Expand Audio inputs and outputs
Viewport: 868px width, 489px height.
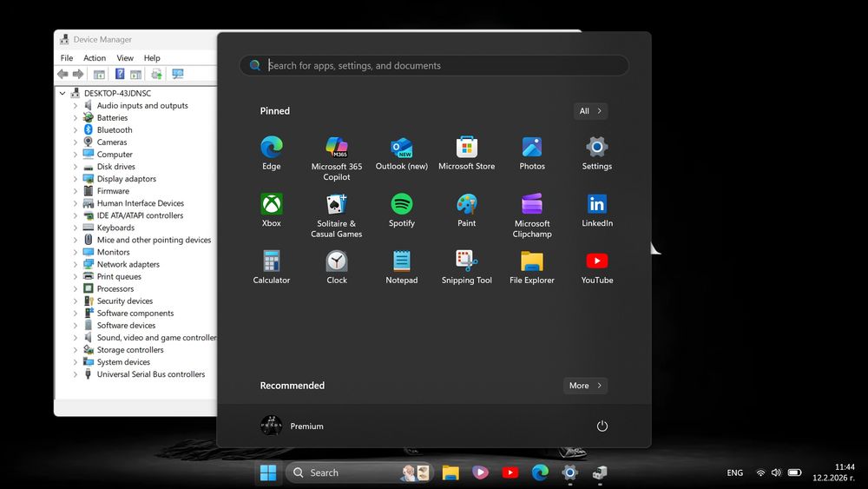(76, 105)
